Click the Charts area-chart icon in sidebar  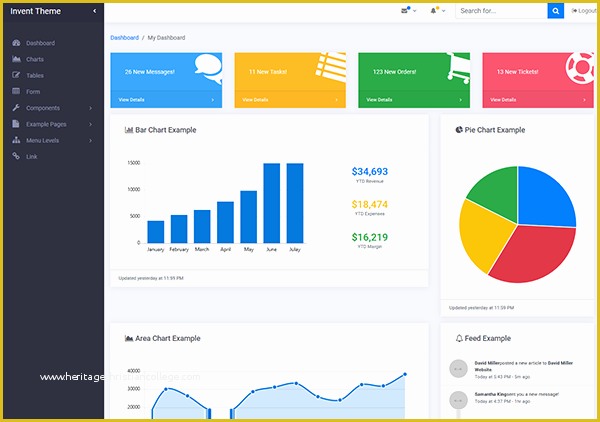[x=16, y=59]
